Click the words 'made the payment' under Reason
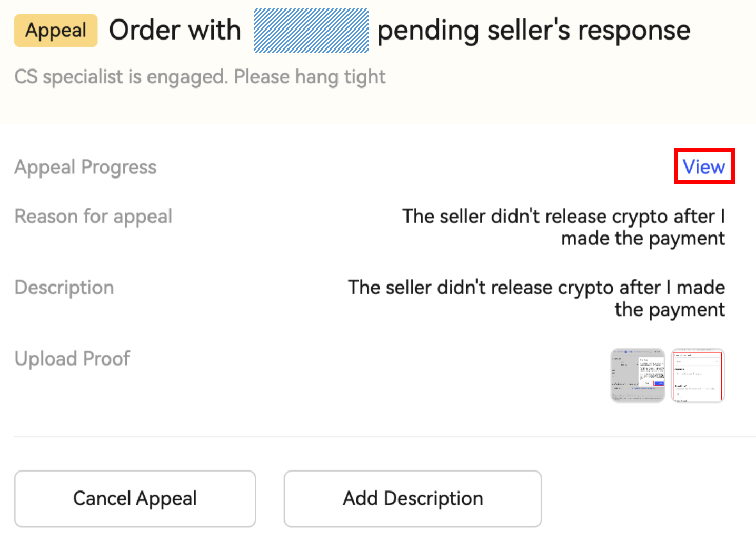The width and height of the screenshot is (756, 550). pyautogui.click(x=643, y=239)
